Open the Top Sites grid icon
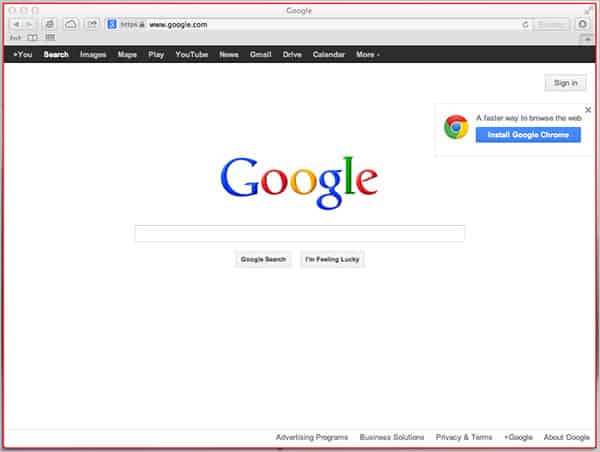The width and height of the screenshot is (600, 452). pyautogui.click(x=50, y=37)
